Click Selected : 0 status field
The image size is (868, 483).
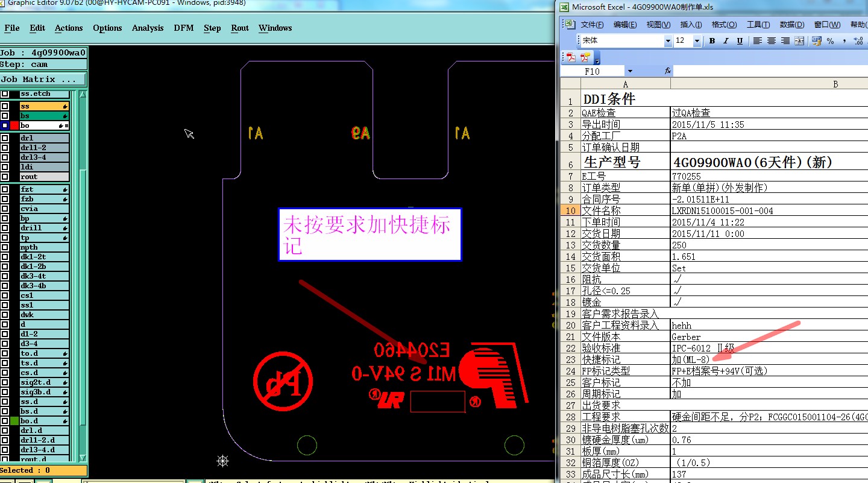click(43, 470)
